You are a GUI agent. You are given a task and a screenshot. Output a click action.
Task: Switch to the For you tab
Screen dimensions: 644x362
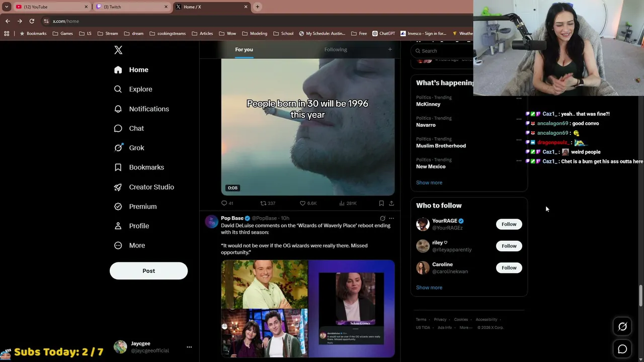244,49
